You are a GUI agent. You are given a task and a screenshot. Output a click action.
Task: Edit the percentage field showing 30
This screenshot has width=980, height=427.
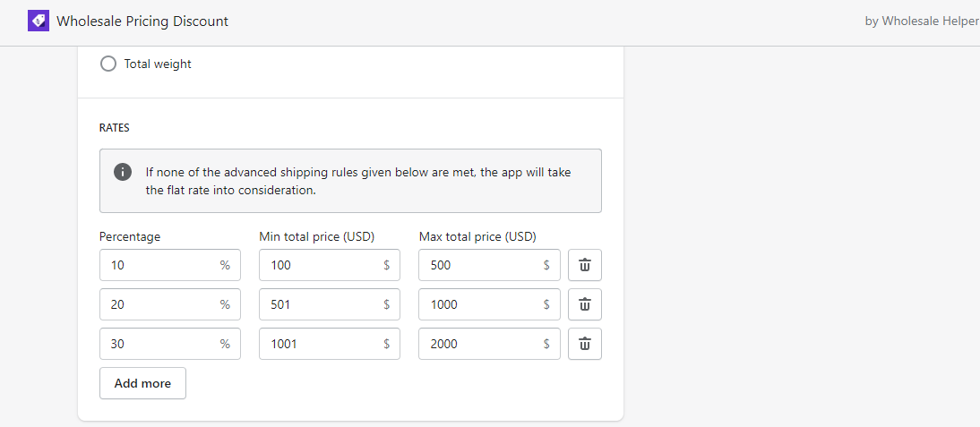[170, 344]
